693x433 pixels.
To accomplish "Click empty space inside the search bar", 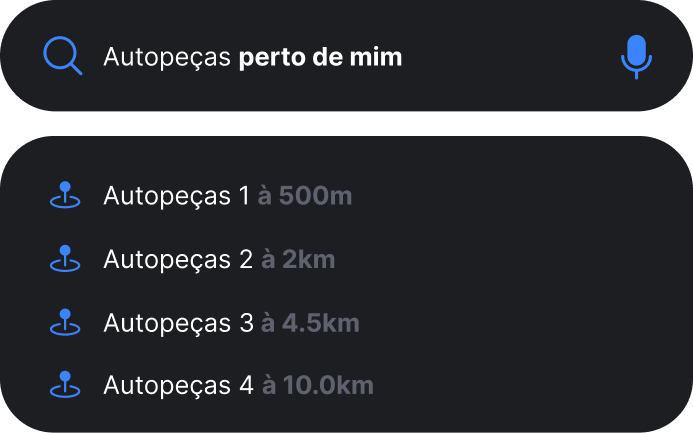I will tap(510, 56).
